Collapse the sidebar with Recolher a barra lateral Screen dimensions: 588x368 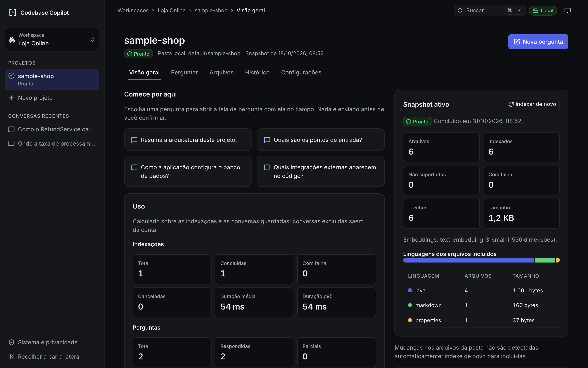pos(52,357)
